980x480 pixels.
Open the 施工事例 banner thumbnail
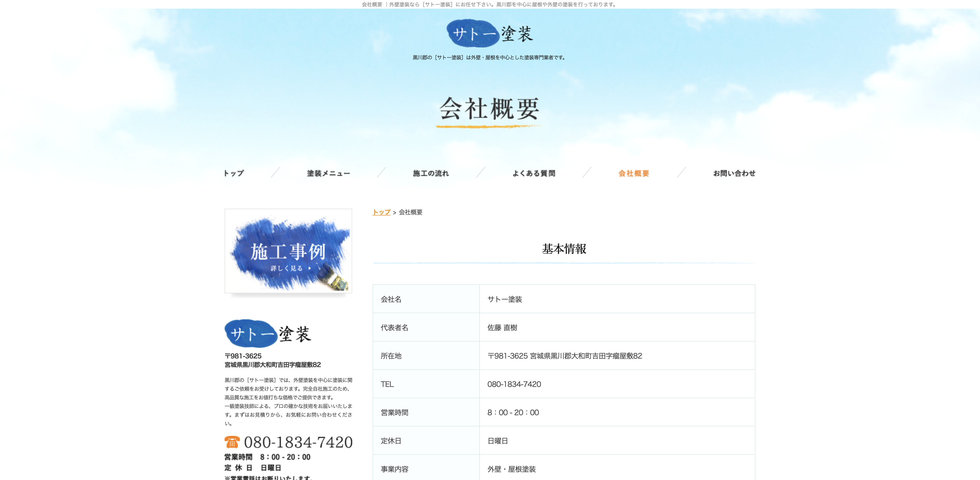[x=288, y=251]
